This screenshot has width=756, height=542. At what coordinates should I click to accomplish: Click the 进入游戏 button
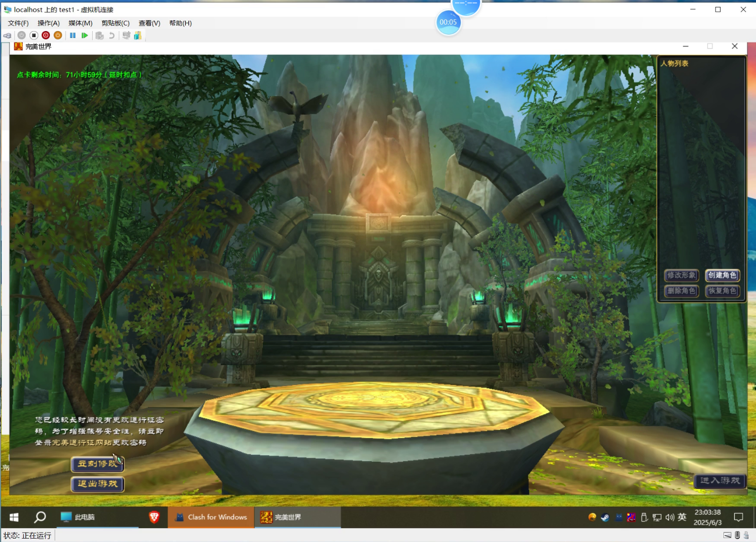pos(720,480)
